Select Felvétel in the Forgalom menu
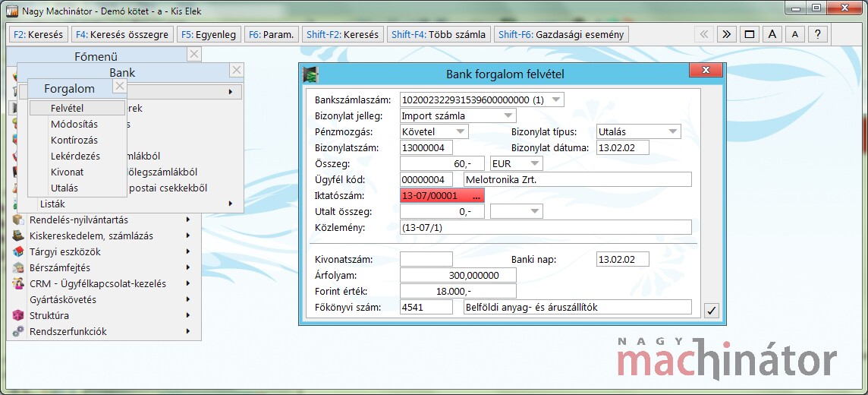Screen dimensions: 868x395 [77, 108]
